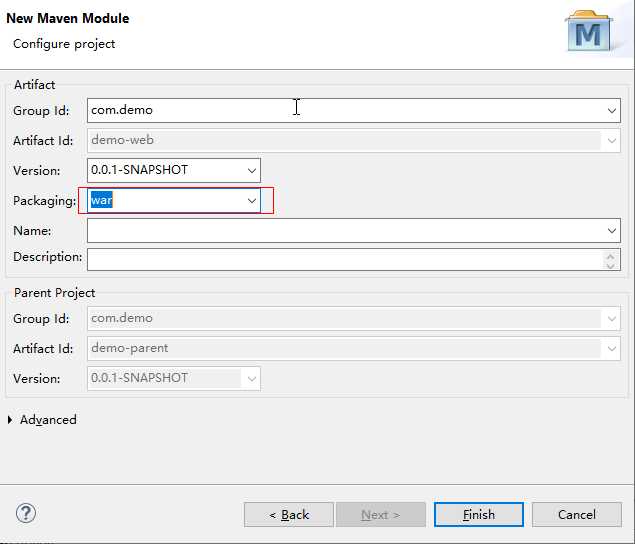This screenshot has height=544, width=635.
Task: Open the help question mark icon
Action: (27, 513)
